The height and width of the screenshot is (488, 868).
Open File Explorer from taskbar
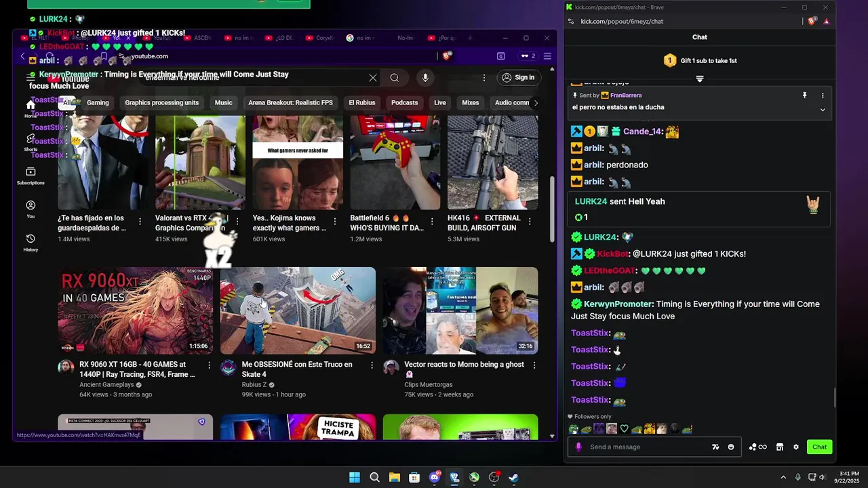coord(394,477)
